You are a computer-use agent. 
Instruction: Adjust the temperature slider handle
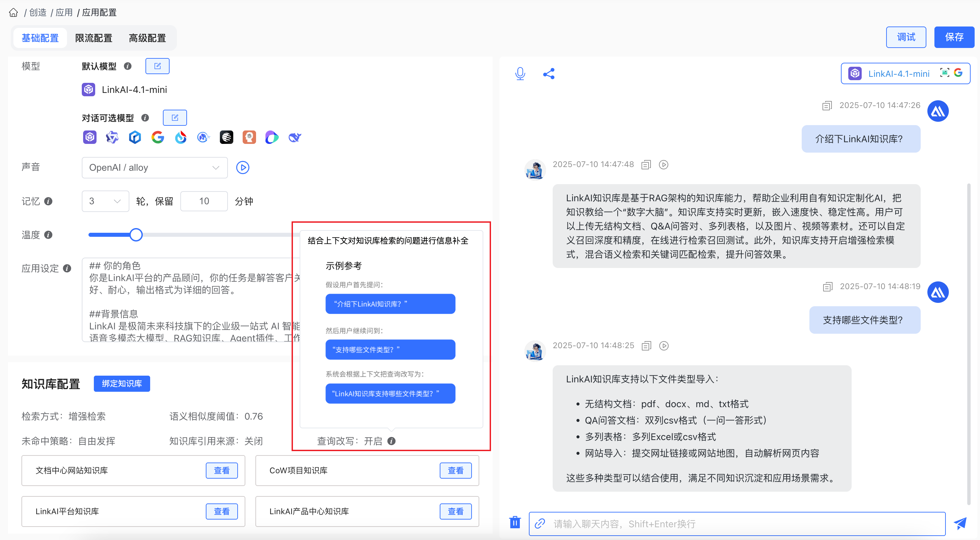pyautogui.click(x=136, y=234)
